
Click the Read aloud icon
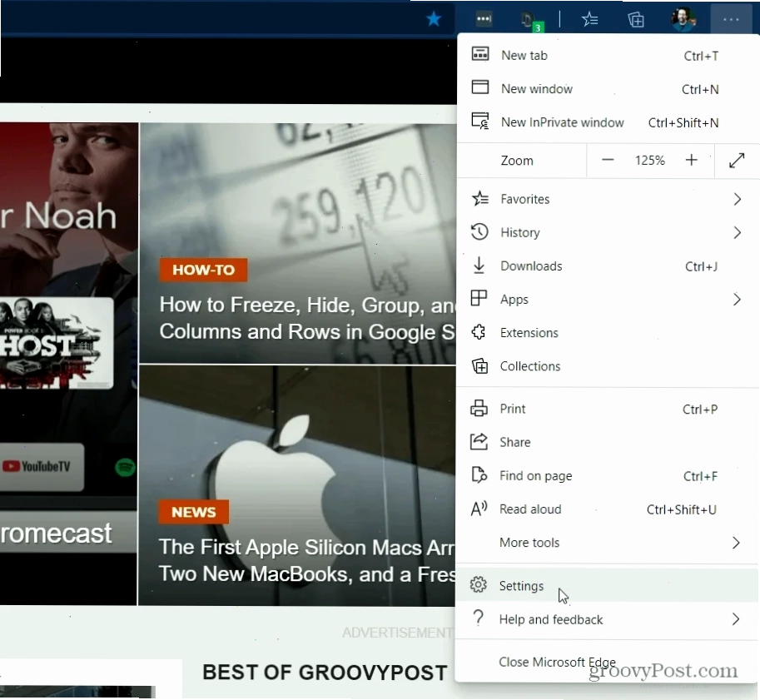coord(479,509)
